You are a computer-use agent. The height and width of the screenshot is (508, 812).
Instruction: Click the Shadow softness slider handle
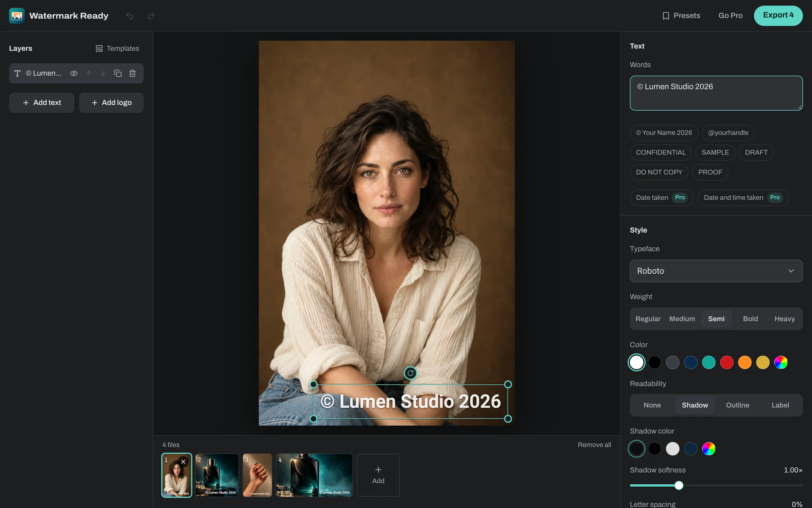(x=679, y=485)
